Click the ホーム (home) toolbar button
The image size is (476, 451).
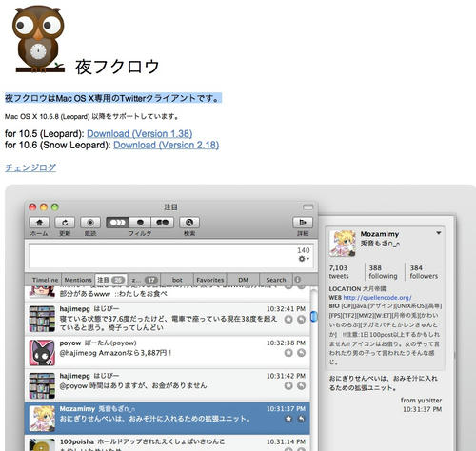pos(39,223)
